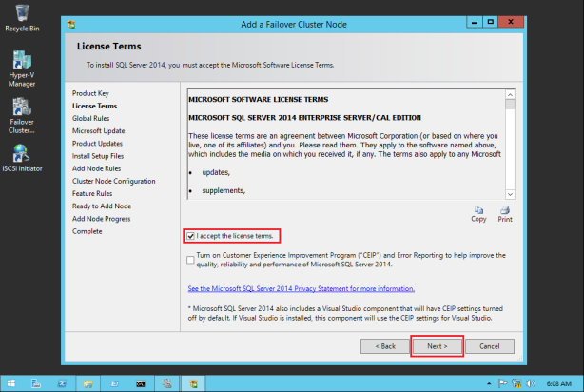Select Cluster Node Configuration step
This screenshot has width=584, height=392.
[x=113, y=181]
